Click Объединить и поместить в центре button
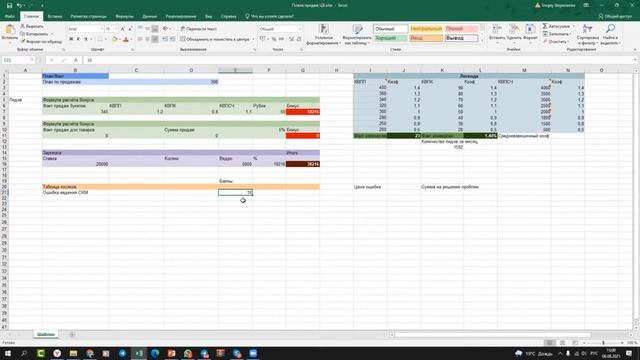The width and height of the screenshot is (640, 360). click(215, 39)
